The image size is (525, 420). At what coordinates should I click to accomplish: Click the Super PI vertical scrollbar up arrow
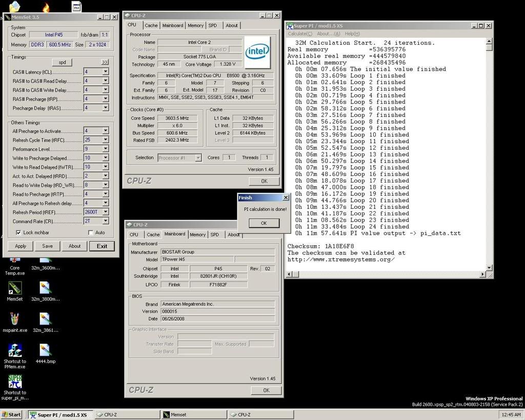[489, 42]
